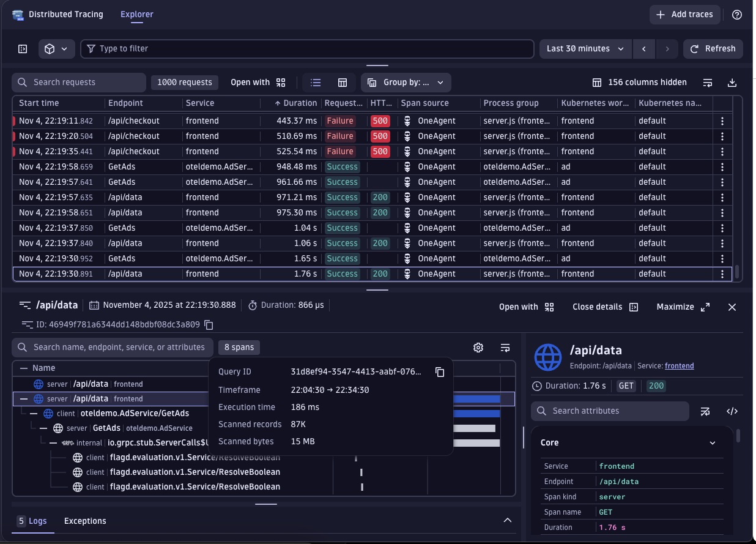
Task: Copy the trace ID using the copy icon
Action: 208,325
